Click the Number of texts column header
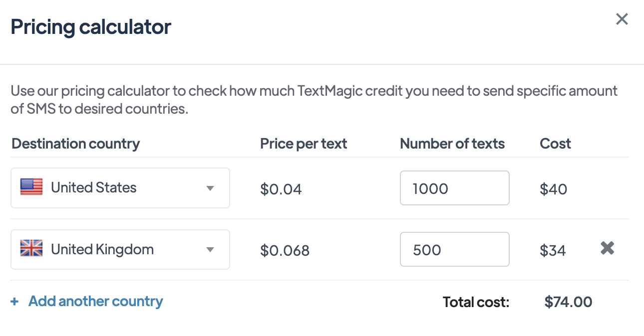The height and width of the screenshot is (336, 644). 452,144
